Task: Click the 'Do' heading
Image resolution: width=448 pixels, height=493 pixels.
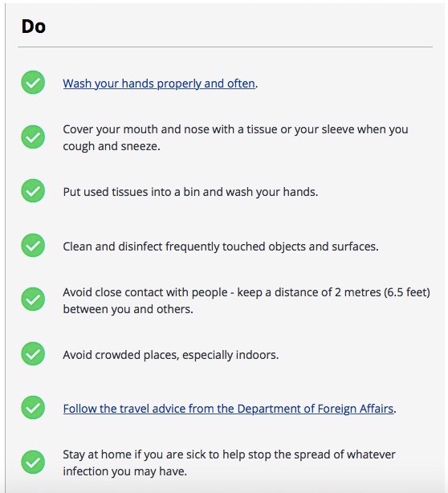Action: tap(34, 26)
